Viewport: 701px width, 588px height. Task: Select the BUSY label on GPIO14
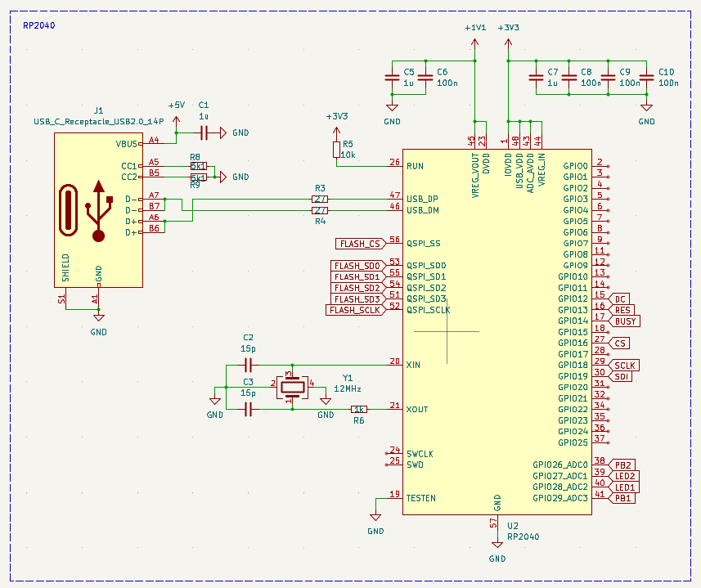[626, 321]
